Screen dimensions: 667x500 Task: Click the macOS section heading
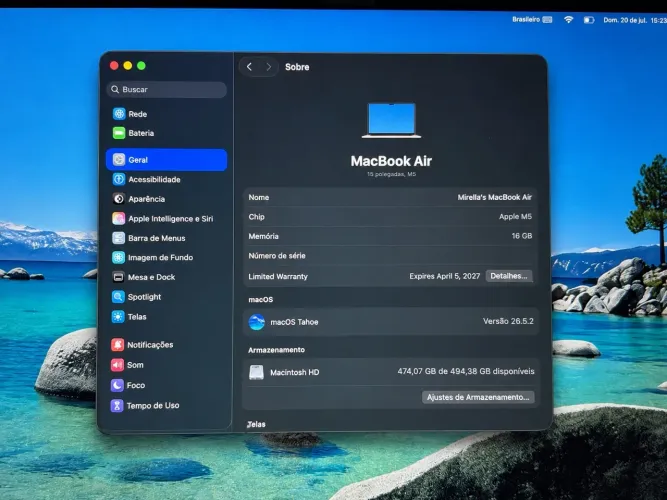[261, 300]
